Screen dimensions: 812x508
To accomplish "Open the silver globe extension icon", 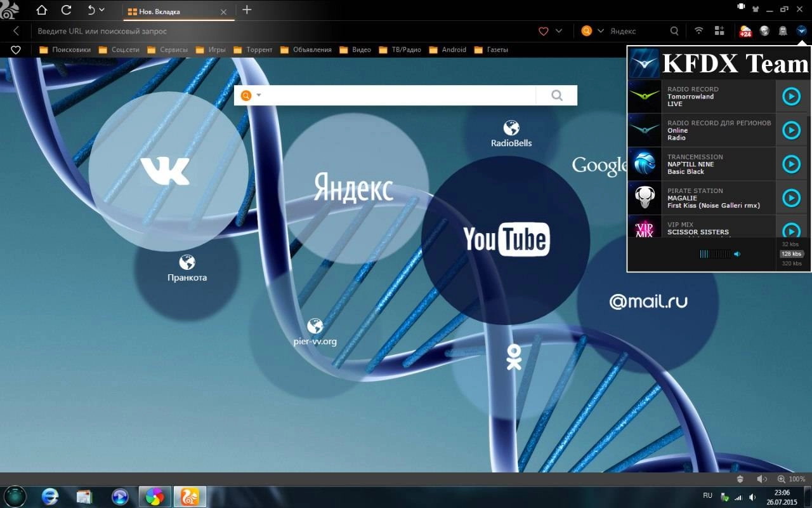I will coord(764,30).
